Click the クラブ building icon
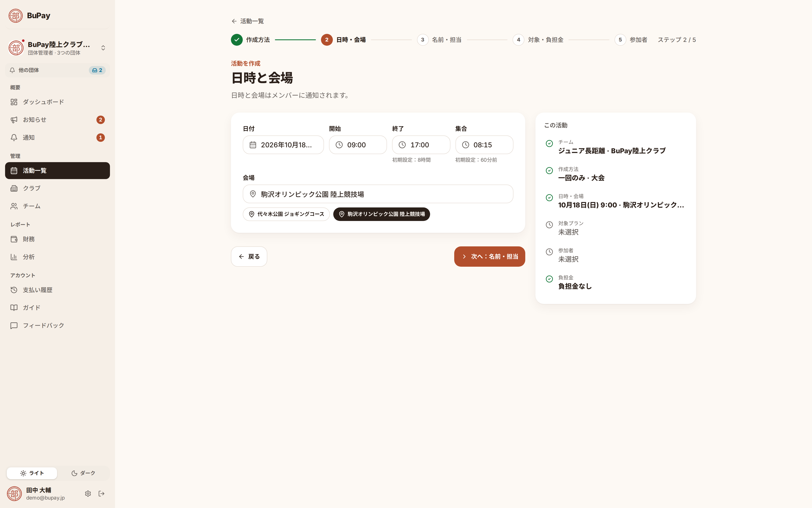Screen dimensions: 812x508 (14, 188)
